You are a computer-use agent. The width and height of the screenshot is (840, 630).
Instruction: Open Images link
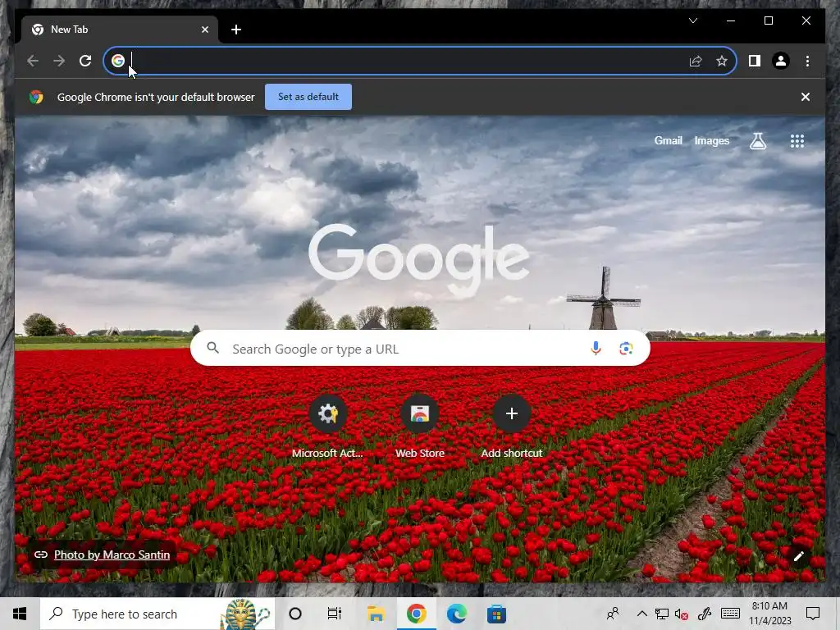711,140
